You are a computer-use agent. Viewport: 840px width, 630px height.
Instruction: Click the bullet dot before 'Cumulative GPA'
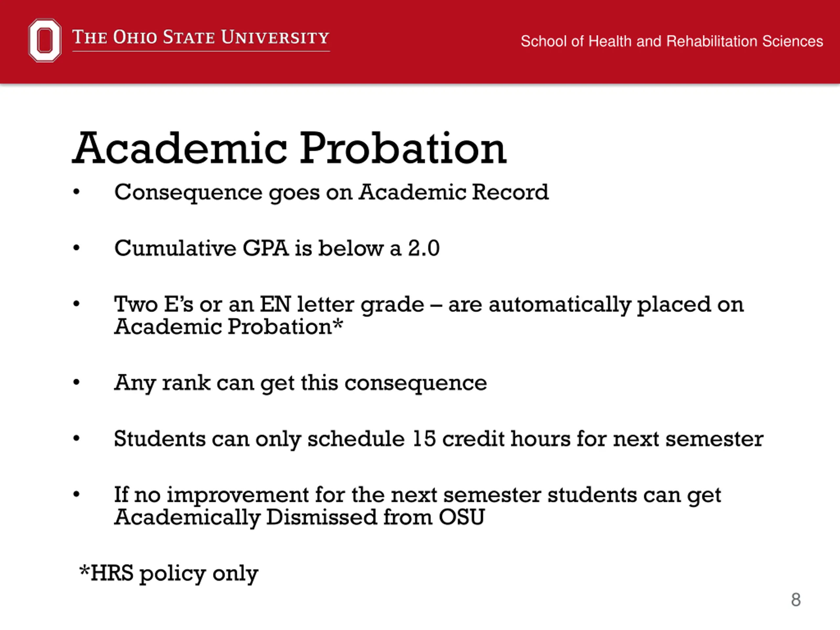point(76,248)
